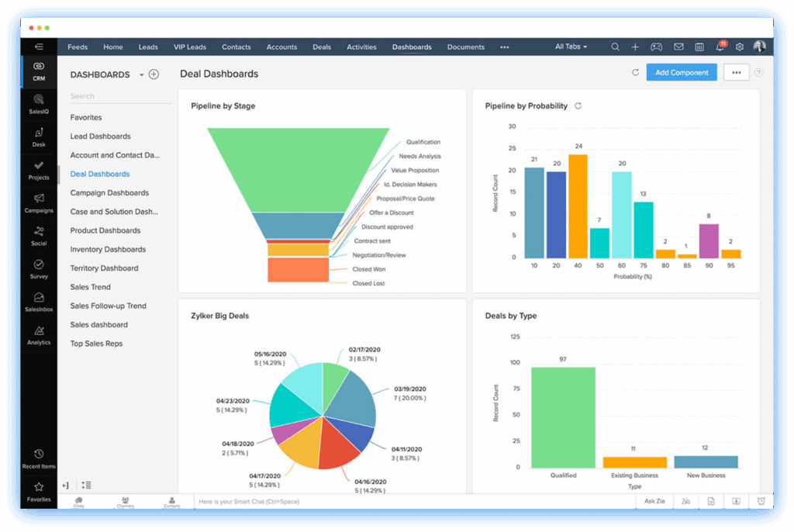Viewport: 794px width, 532px height.
Task: Open Lead Dashboards in the list
Action: tap(100, 136)
